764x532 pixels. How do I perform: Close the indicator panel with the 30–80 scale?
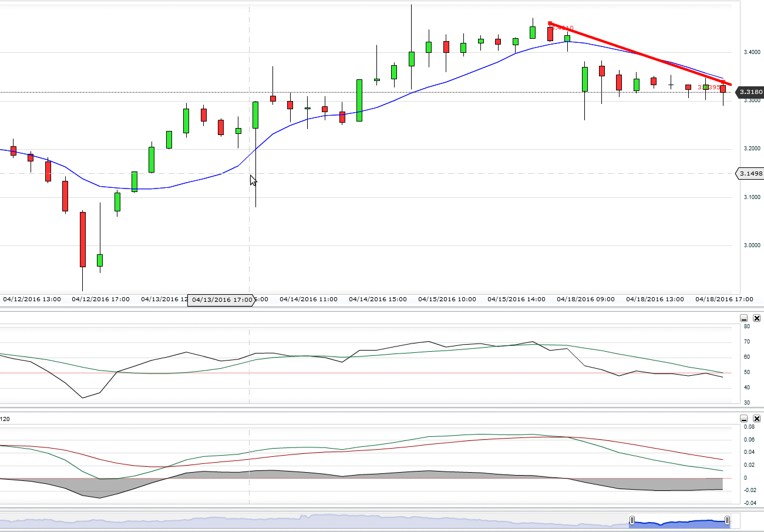click(756, 318)
